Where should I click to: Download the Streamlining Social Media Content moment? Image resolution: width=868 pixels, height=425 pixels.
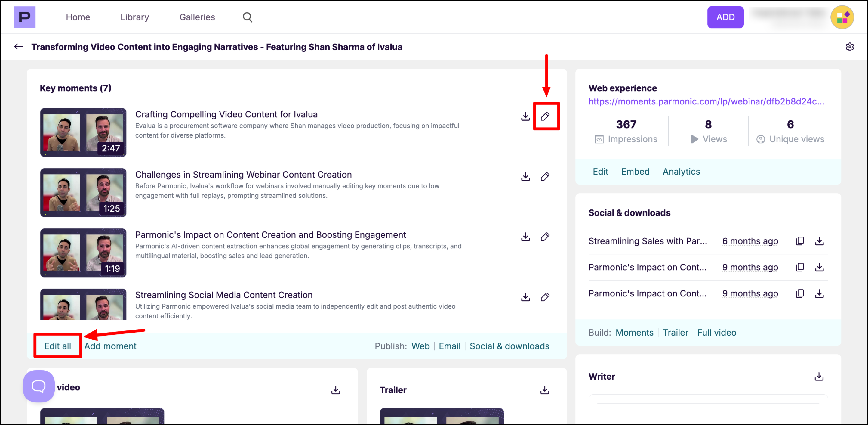(x=525, y=297)
